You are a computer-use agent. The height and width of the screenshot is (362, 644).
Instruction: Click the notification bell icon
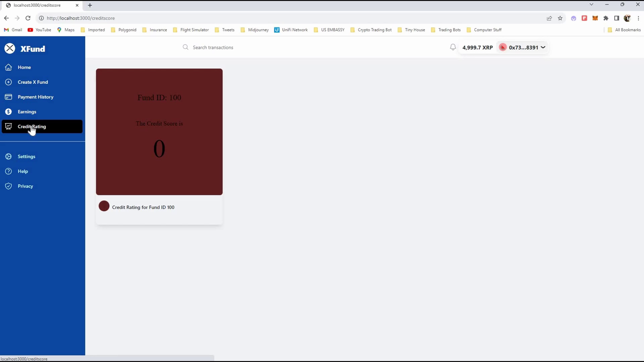click(x=453, y=47)
